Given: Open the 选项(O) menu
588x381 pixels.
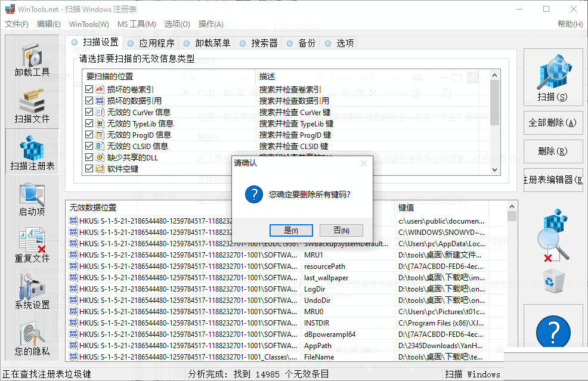Looking at the screenshot, I should [177, 24].
